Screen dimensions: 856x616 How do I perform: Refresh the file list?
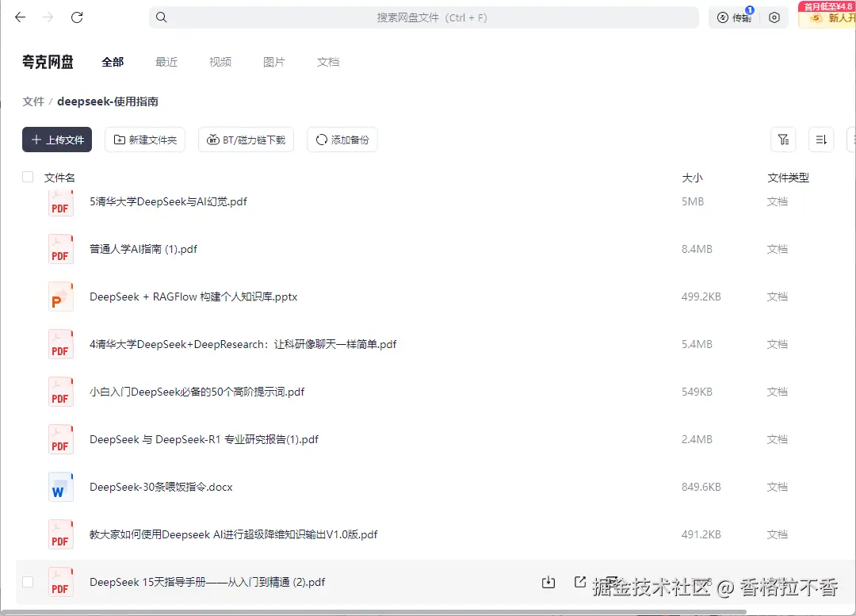point(76,17)
